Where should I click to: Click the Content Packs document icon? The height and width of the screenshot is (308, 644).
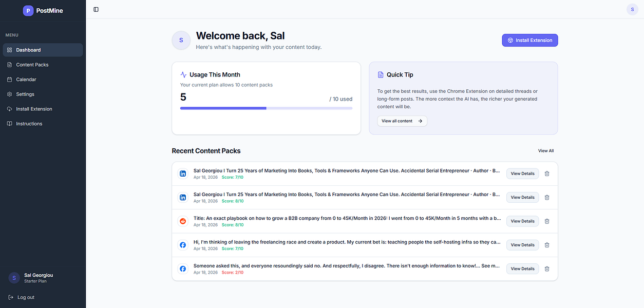pyautogui.click(x=10, y=65)
